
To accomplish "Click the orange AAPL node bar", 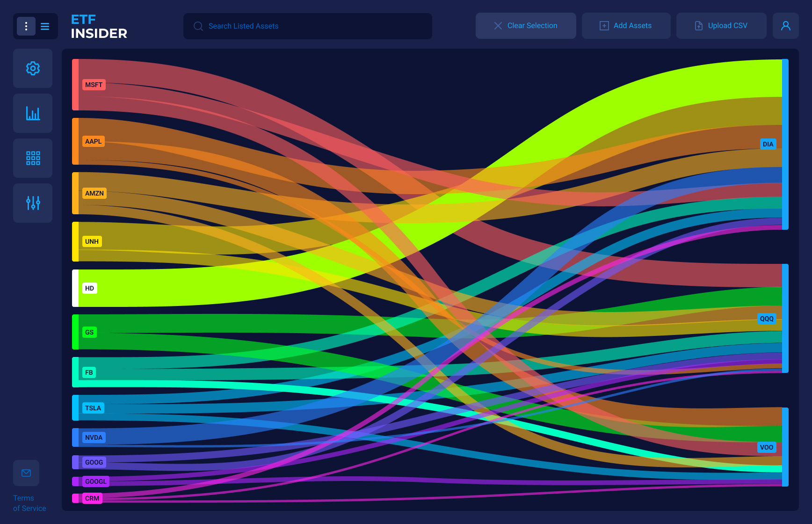I will point(75,141).
